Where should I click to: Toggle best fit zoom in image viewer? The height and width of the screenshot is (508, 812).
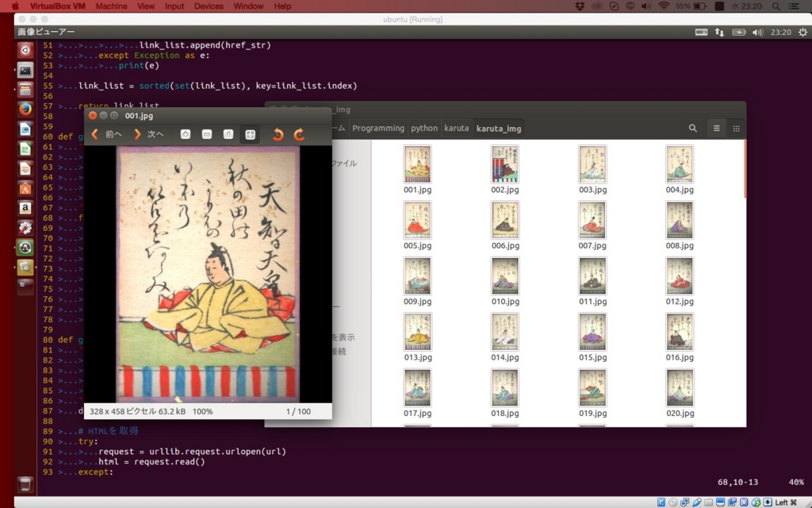(250, 135)
